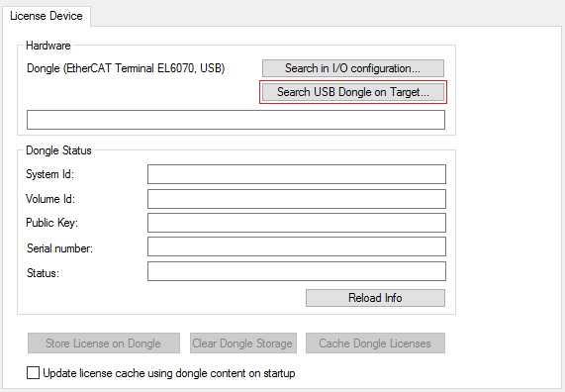
Task: Click Cache Dongle Licenses button
Action: [x=375, y=343]
